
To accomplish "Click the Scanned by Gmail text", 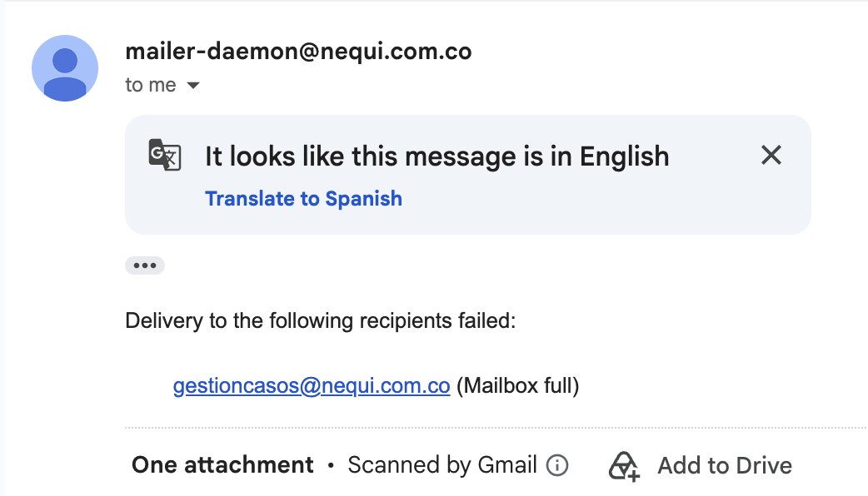I will (442, 465).
